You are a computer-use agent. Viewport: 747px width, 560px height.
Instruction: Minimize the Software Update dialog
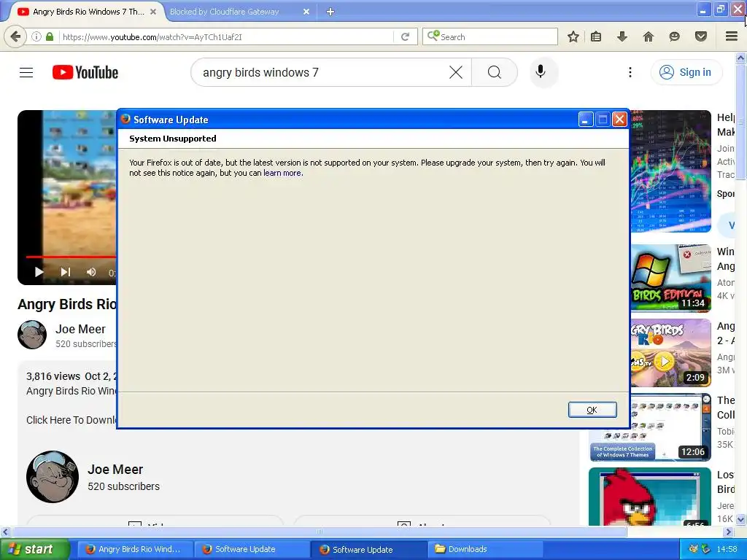[586, 119]
